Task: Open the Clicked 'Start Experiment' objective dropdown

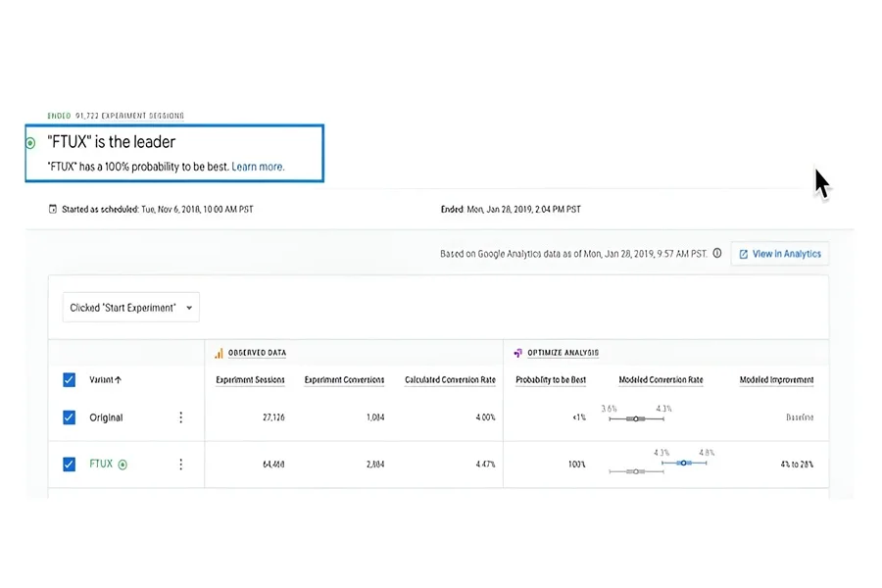Action: (131, 307)
